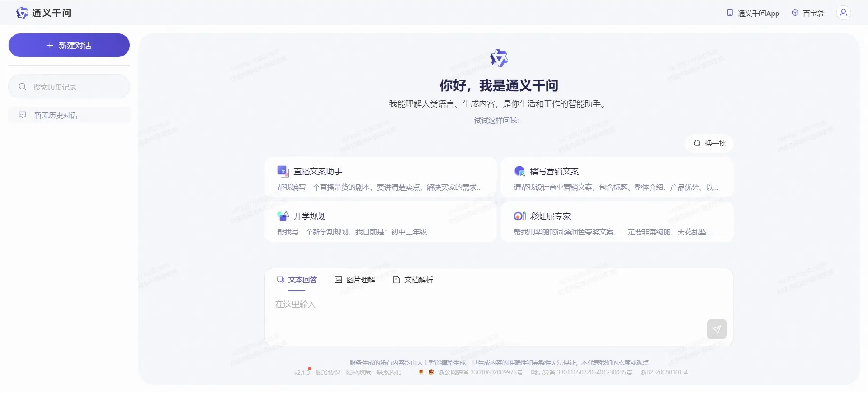868x393 pixels.
Task: Open the user profile avatar icon
Action: (x=843, y=13)
